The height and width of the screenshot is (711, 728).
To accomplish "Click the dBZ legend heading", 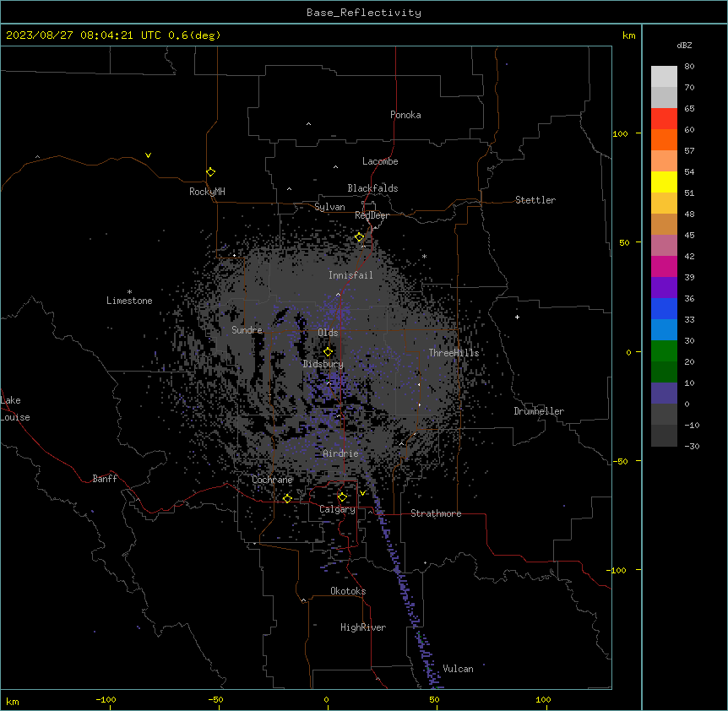I will [684, 45].
